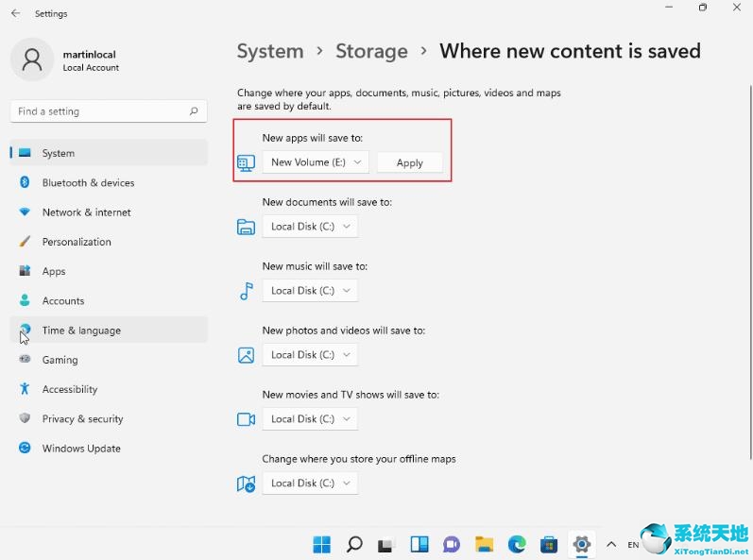This screenshot has height=560, width=753.
Task: Open Microsoft Store from the taskbar
Action: pos(549,544)
